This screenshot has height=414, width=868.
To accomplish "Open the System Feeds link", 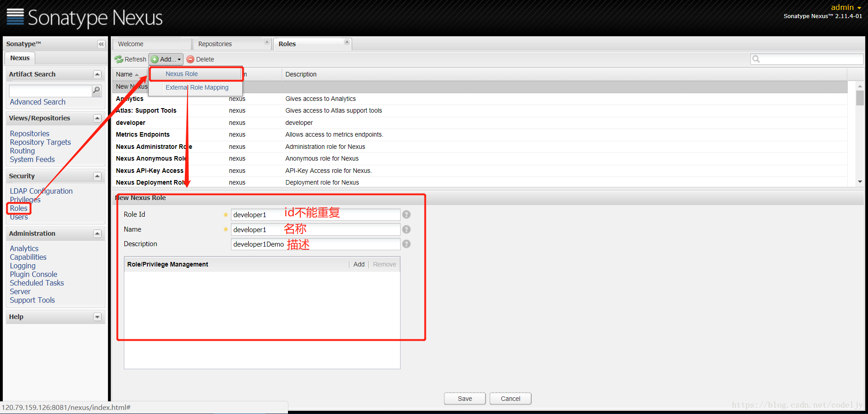I will (32, 159).
